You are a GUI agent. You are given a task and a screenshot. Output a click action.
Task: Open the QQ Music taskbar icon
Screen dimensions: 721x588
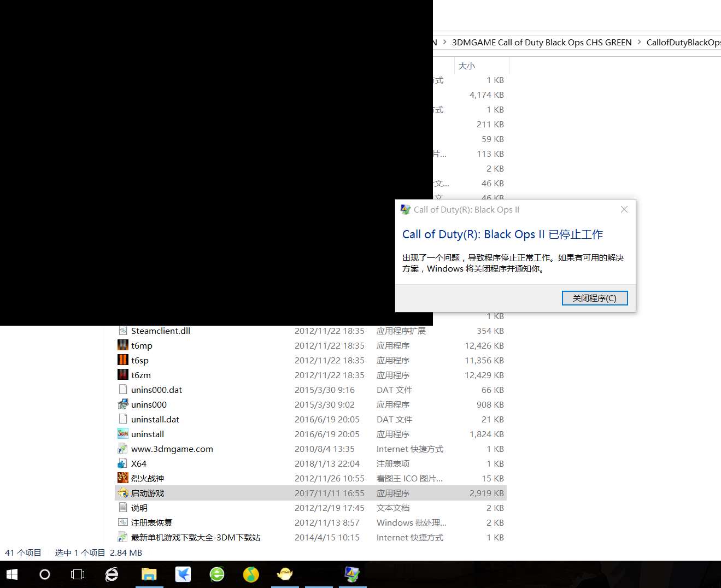pos(251,574)
